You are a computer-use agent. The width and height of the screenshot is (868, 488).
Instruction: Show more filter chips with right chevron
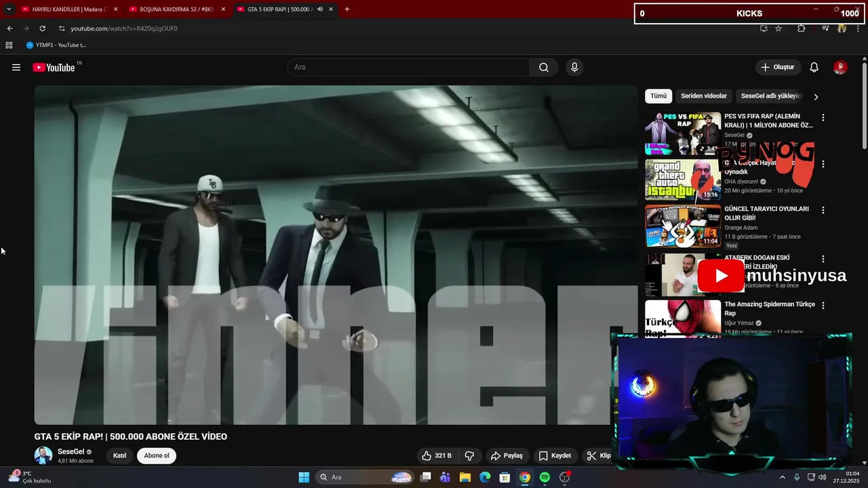[x=816, y=97]
